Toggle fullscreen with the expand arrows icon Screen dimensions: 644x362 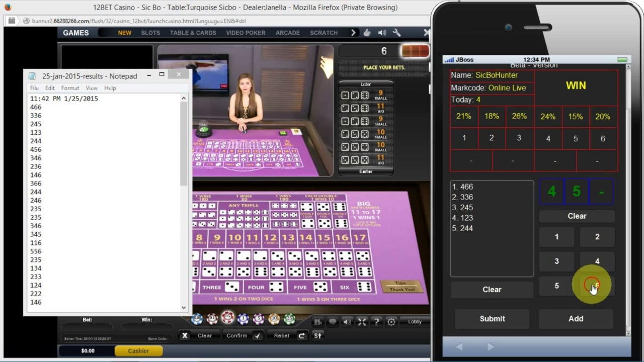click(x=362, y=322)
